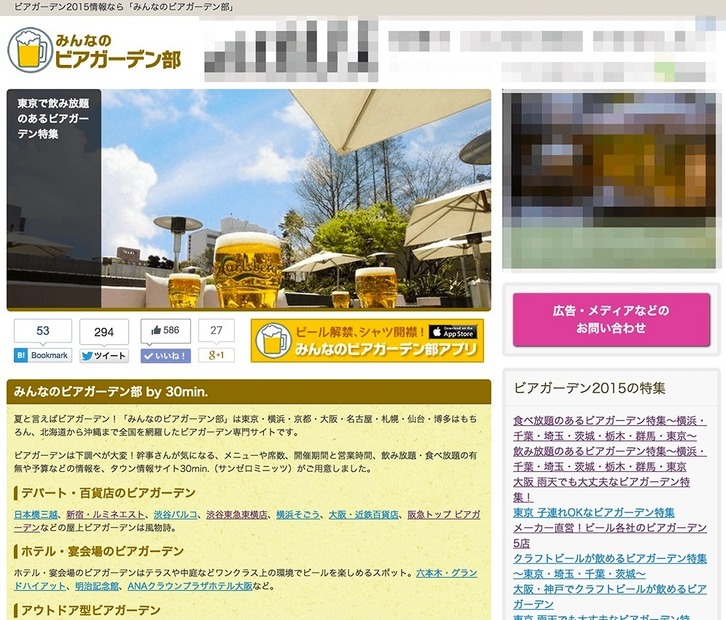The image size is (726, 620).
Task: Click the App Store download badge
Action: click(x=452, y=332)
